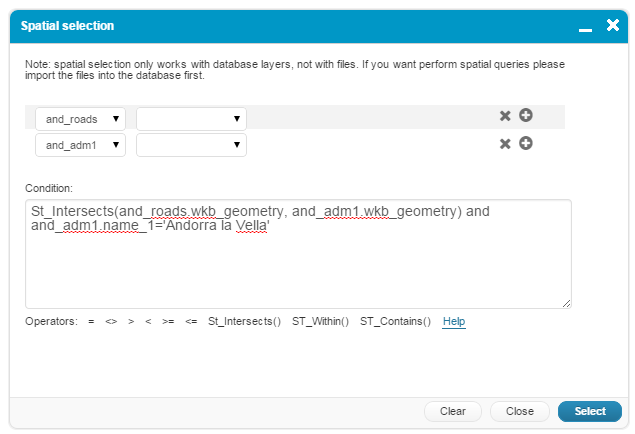The width and height of the screenshot is (635, 434).
Task: Remove the and_adm1 layer row
Action: pos(505,144)
